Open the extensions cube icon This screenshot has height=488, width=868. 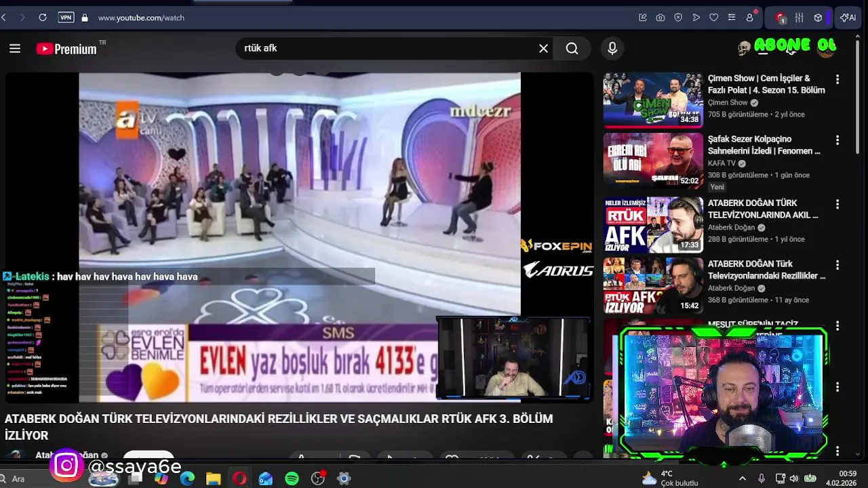(818, 18)
